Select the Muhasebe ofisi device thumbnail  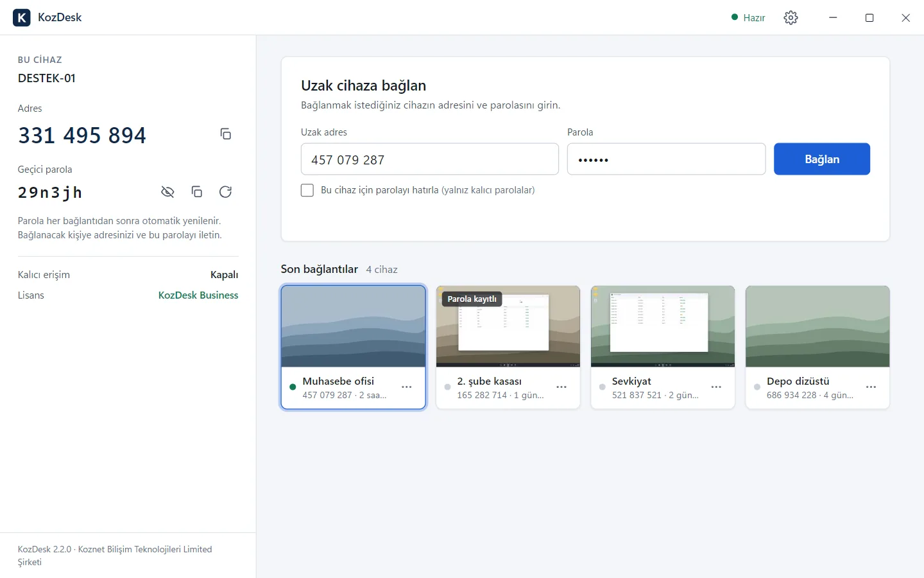pyautogui.click(x=354, y=326)
